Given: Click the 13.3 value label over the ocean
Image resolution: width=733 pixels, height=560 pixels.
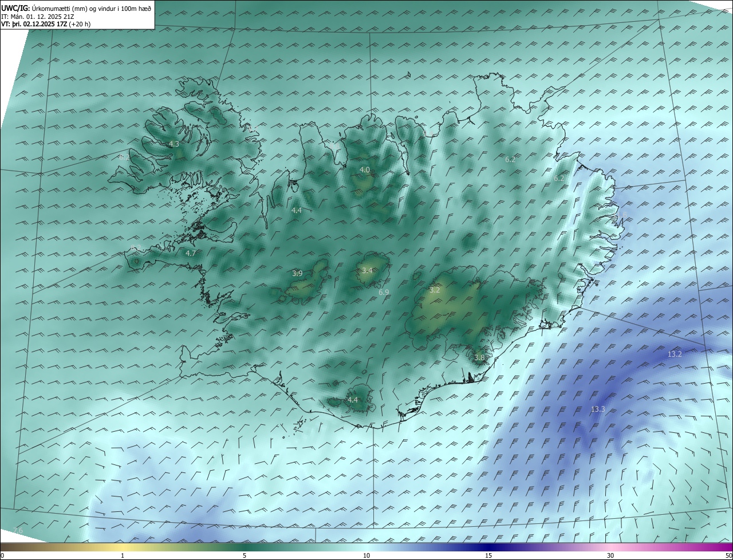Looking at the screenshot, I should (598, 409).
